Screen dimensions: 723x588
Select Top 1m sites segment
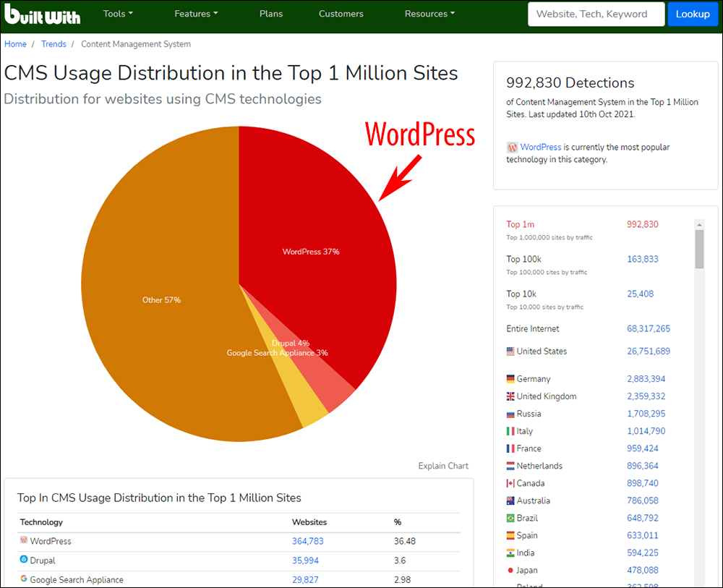(x=520, y=224)
